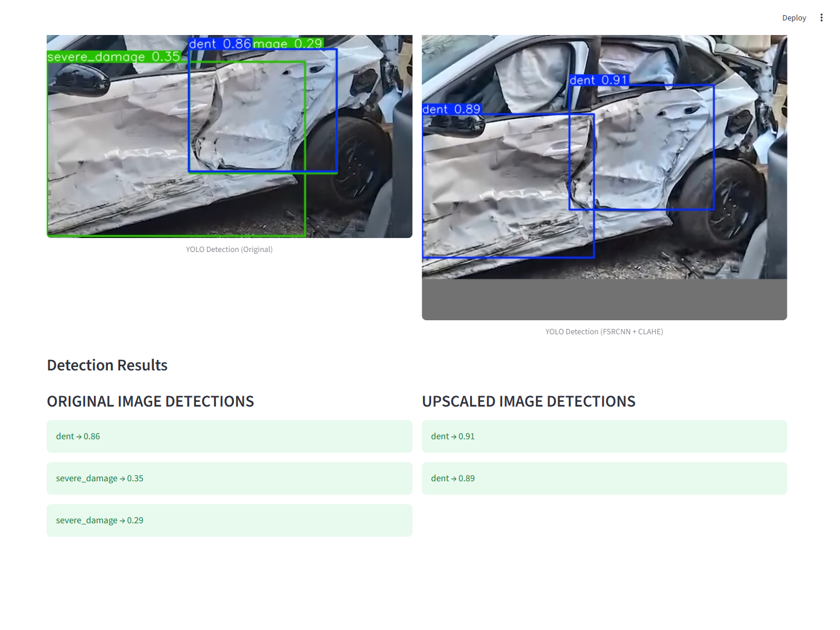Select the 'severe_damage → 0.35' result row
Image resolution: width=840 pixels, height=630 pixels.
[x=229, y=478]
